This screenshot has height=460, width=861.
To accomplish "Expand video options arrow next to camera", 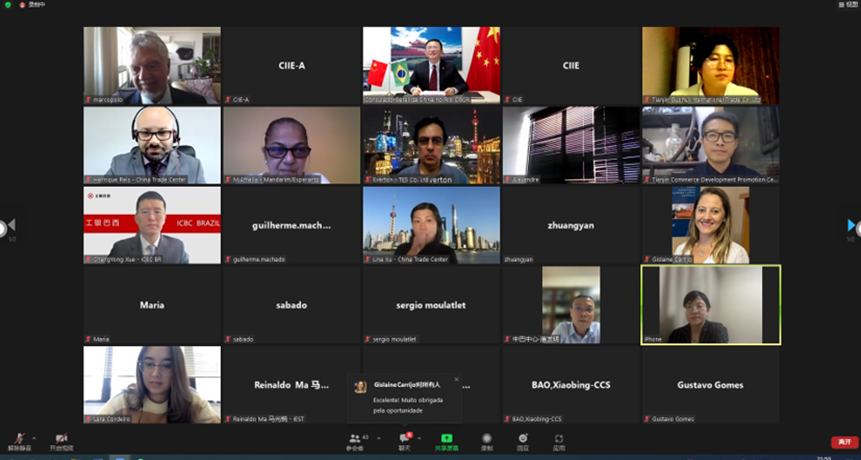I will (x=77, y=438).
